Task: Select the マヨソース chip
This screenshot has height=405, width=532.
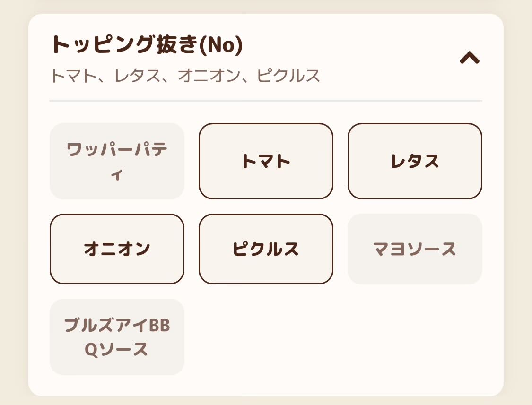Action: click(415, 249)
